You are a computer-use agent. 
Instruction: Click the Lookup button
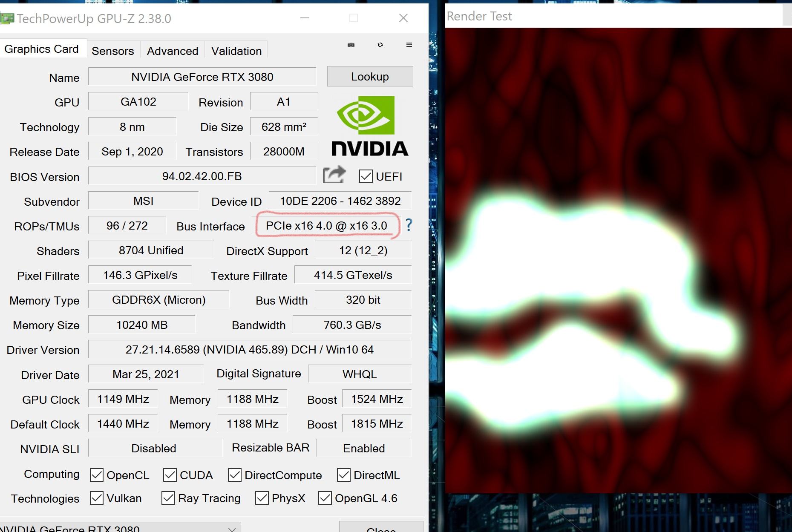(x=370, y=77)
